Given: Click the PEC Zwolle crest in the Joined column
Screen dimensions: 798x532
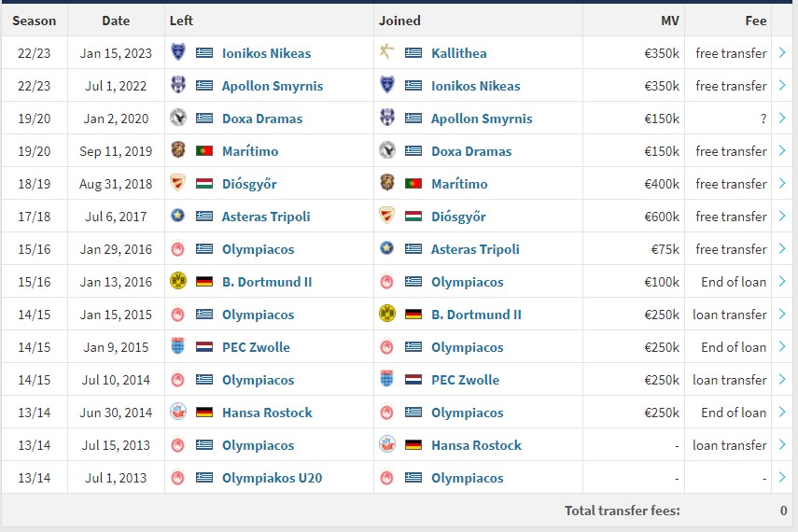Looking at the screenshot, I should tap(386, 379).
